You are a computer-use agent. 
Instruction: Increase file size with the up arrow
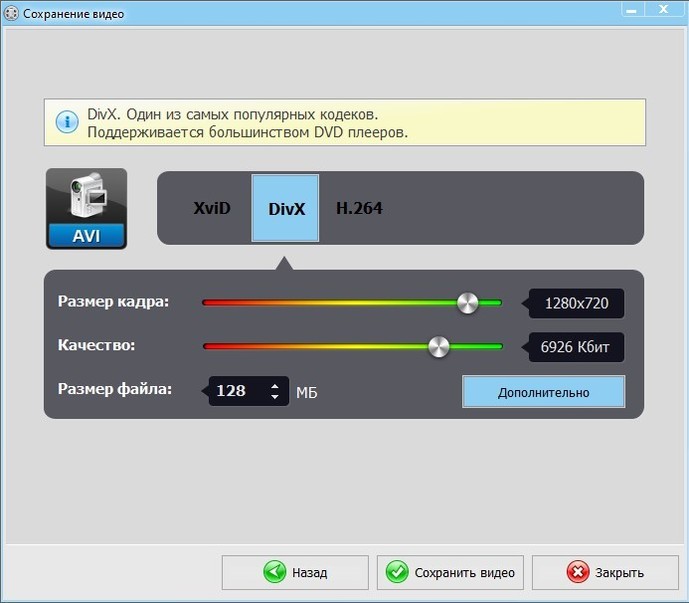(275, 386)
